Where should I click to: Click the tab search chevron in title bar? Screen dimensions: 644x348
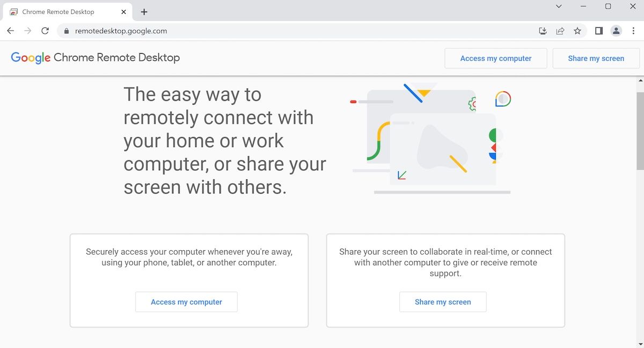point(559,6)
